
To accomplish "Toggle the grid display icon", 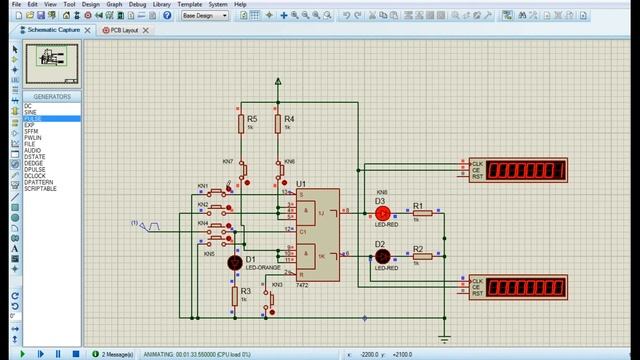I will coord(255,16).
